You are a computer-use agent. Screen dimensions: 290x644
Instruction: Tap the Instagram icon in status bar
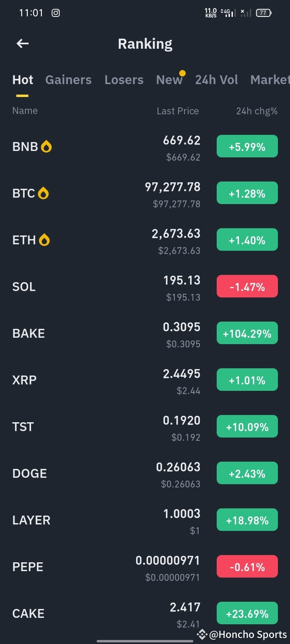click(56, 13)
